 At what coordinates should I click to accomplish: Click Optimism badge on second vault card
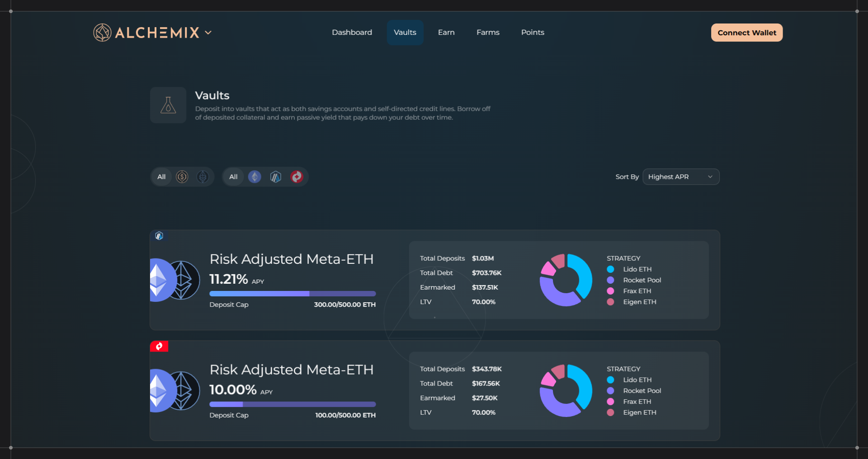159,347
